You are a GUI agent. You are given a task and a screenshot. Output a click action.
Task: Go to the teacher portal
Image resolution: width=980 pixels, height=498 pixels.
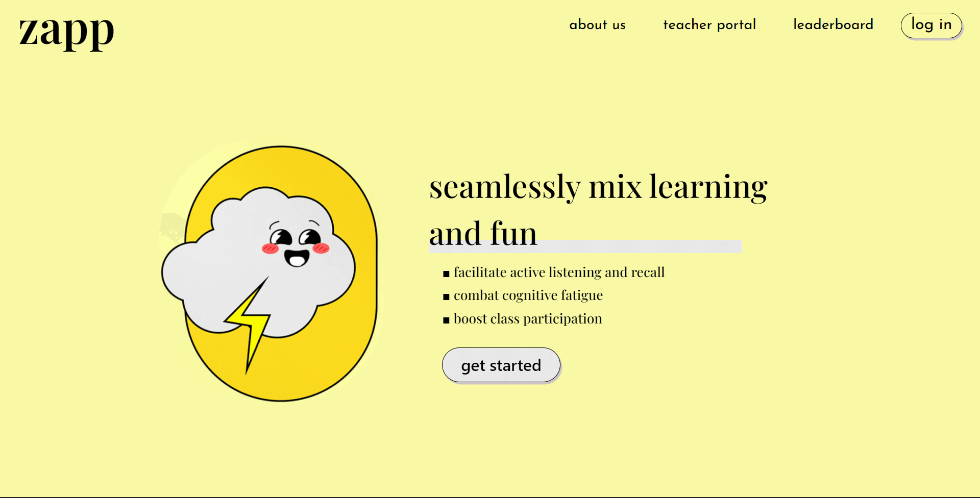click(x=709, y=24)
